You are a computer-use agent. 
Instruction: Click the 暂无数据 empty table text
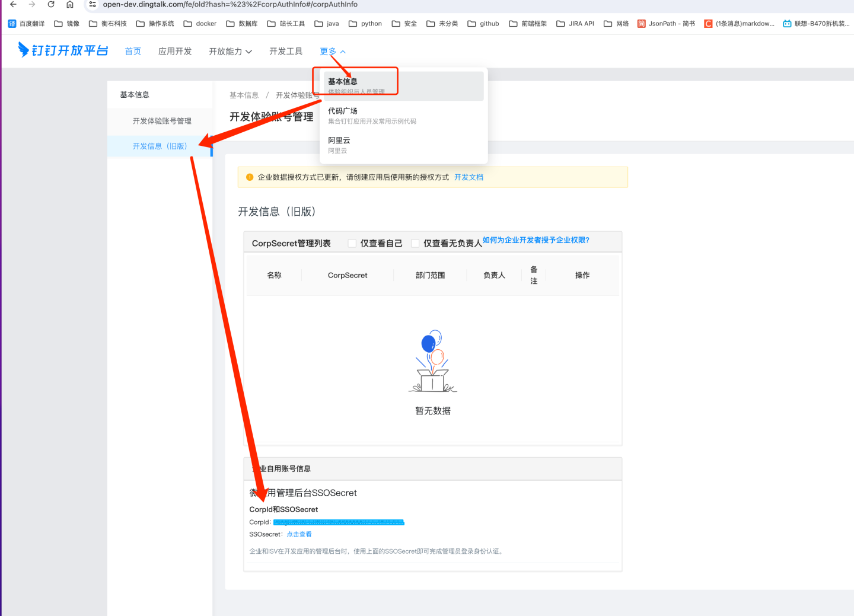point(433,411)
